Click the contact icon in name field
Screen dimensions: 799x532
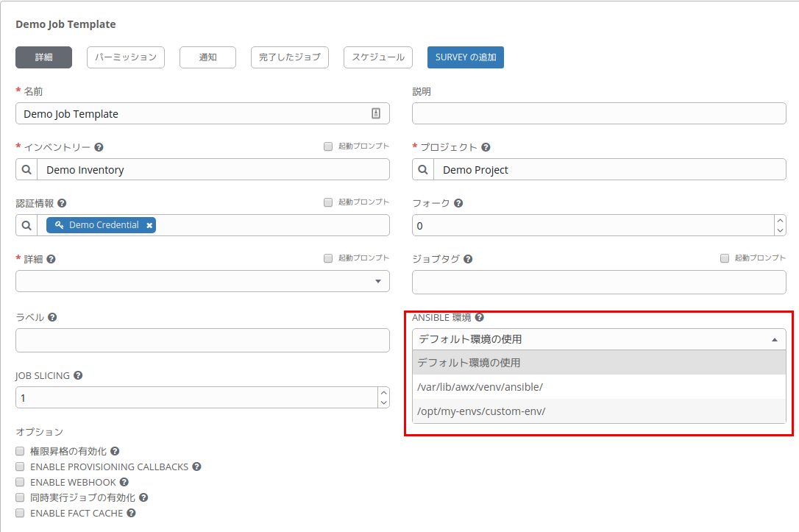[375, 113]
